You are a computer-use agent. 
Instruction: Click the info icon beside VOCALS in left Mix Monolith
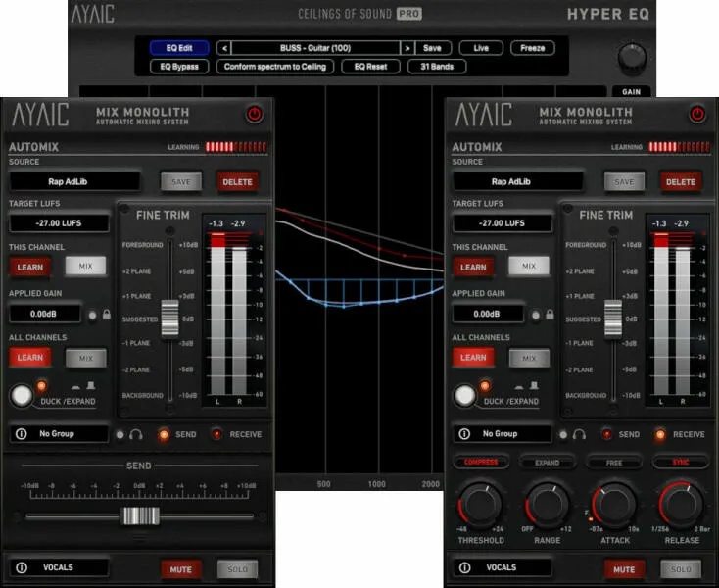tap(22, 567)
